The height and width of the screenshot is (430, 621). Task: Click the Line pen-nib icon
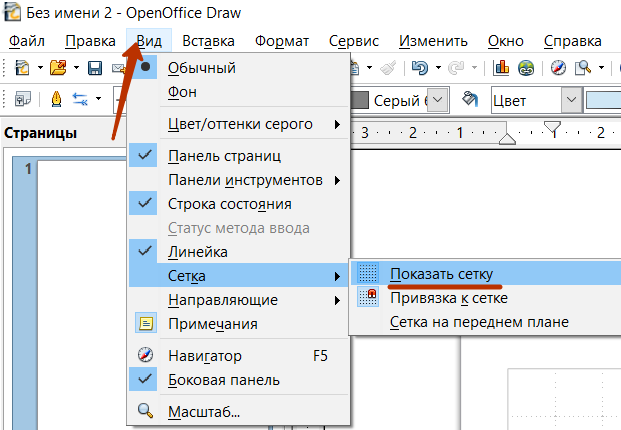pyautogui.click(x=57, y=99)
